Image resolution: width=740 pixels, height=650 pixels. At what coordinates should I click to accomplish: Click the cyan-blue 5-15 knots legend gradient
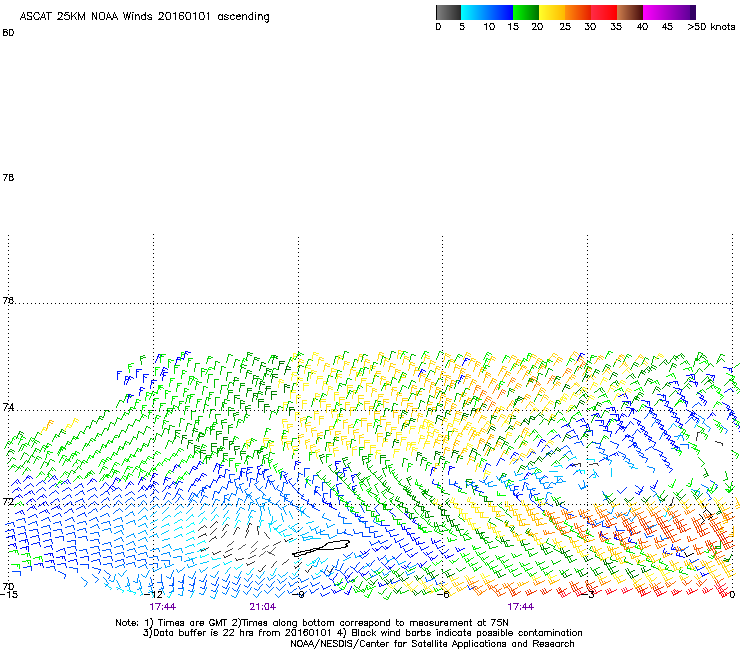coord(487,12)
